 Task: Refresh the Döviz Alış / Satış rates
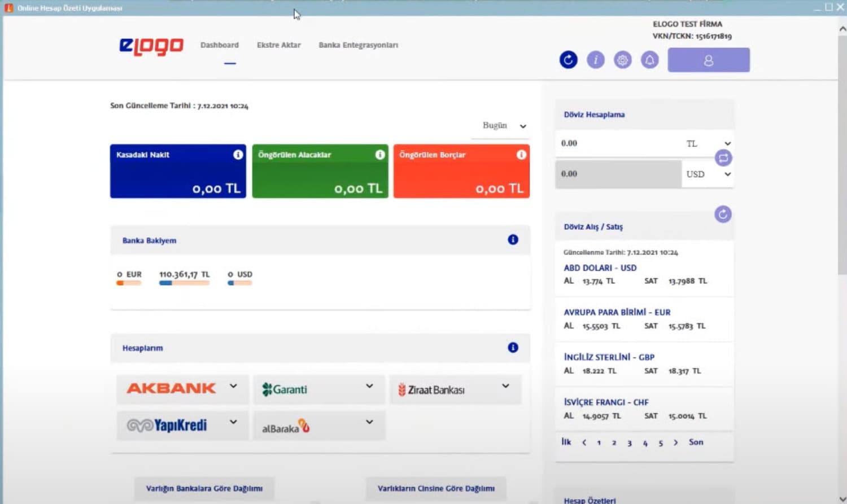tap(723, 214)
